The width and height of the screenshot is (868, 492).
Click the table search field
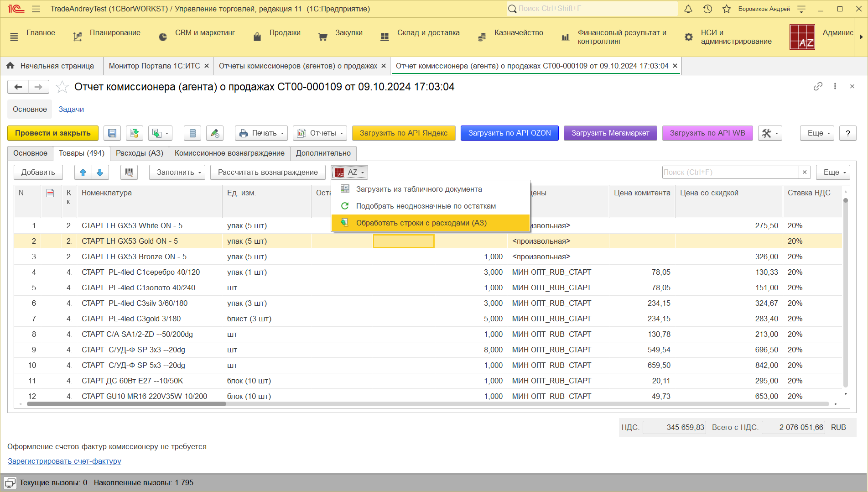click(730, 173)
